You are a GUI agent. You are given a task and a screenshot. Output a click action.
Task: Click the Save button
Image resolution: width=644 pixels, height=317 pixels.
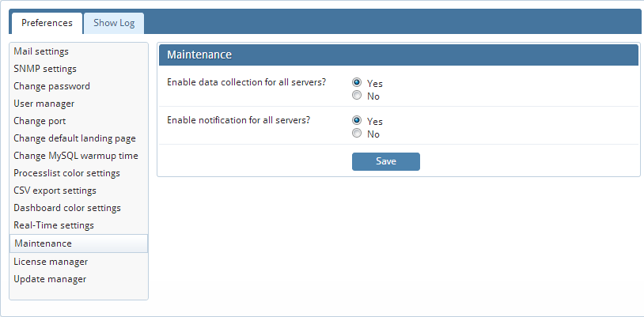tap(385, 161)
